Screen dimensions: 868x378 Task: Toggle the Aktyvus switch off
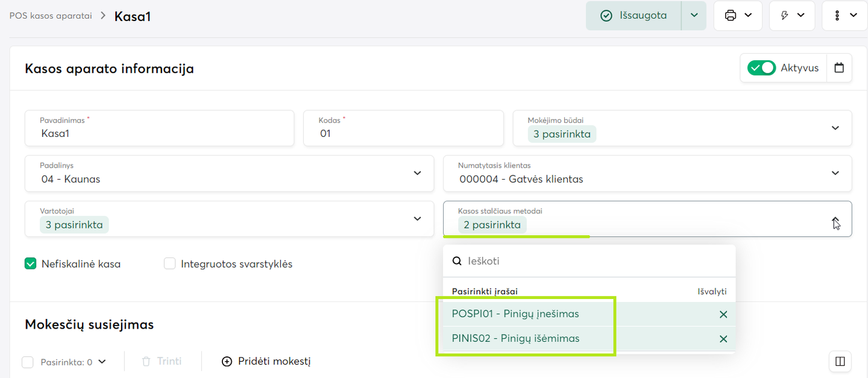(x=761, y=68)
